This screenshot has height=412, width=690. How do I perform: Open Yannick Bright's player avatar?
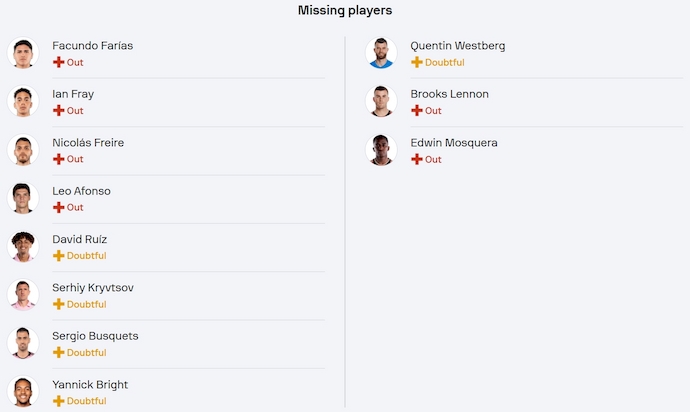[x=23, y=392]
